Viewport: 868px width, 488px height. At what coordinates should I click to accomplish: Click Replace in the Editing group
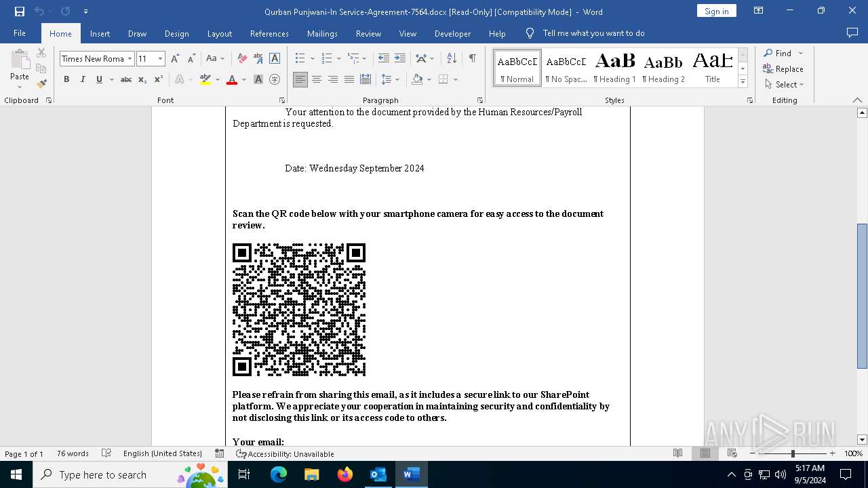click(x=783, y=68)
